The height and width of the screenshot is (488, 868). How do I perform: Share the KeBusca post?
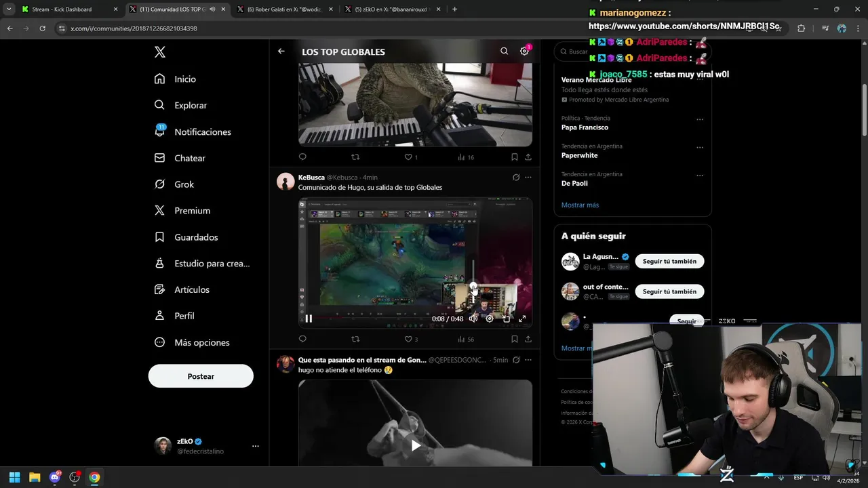(x=528, y=339)
